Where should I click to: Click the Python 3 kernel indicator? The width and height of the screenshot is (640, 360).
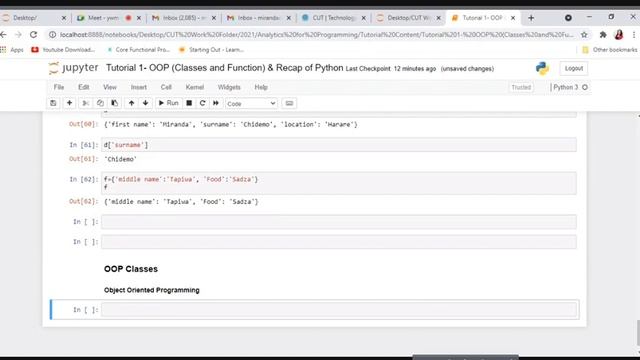(x=566, y=87)
